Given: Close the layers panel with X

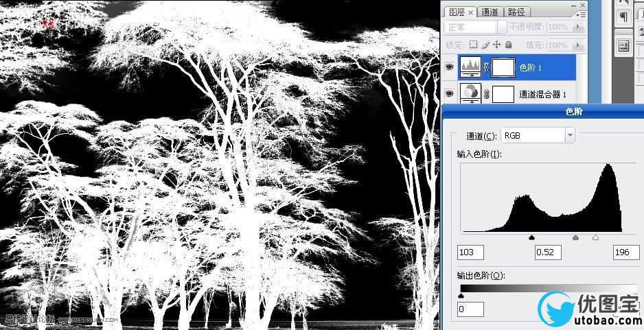Looking at the screenshot, I should click(x=583, y=5).
